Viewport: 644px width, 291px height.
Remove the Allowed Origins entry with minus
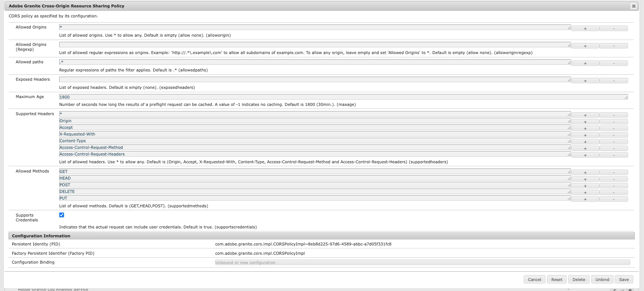coord(614,29)
